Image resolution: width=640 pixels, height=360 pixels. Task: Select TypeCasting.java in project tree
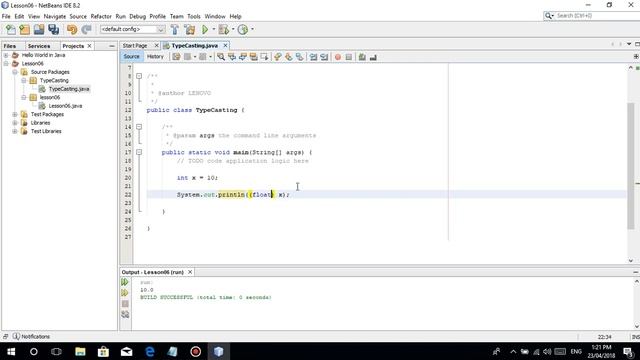click(69, 89)
